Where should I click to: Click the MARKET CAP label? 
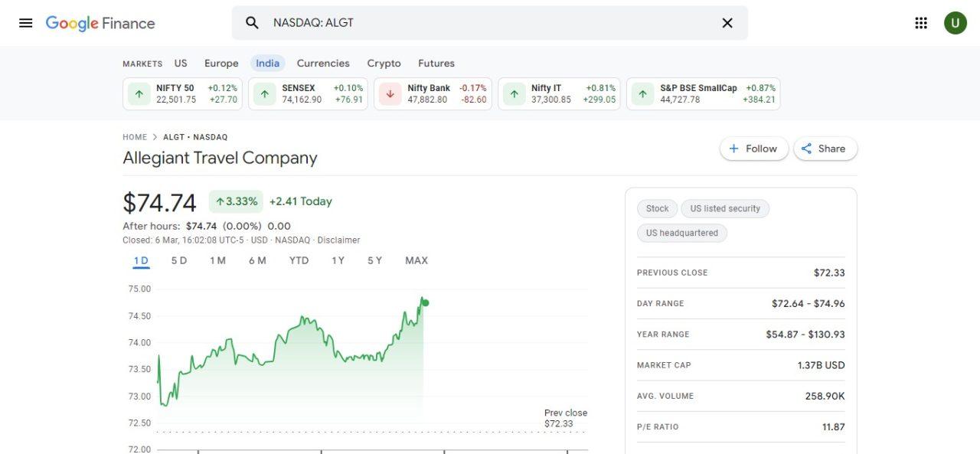tap(664, 365)
